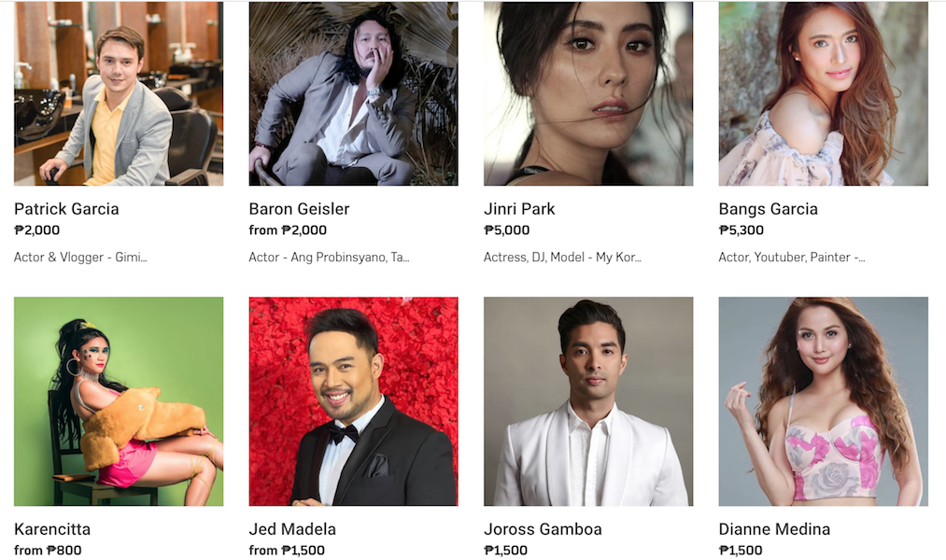The width and height of the screenshot is (946, 560).
Task: Select Joross Gamboa's white suit photo
Action: coord(588,400)
